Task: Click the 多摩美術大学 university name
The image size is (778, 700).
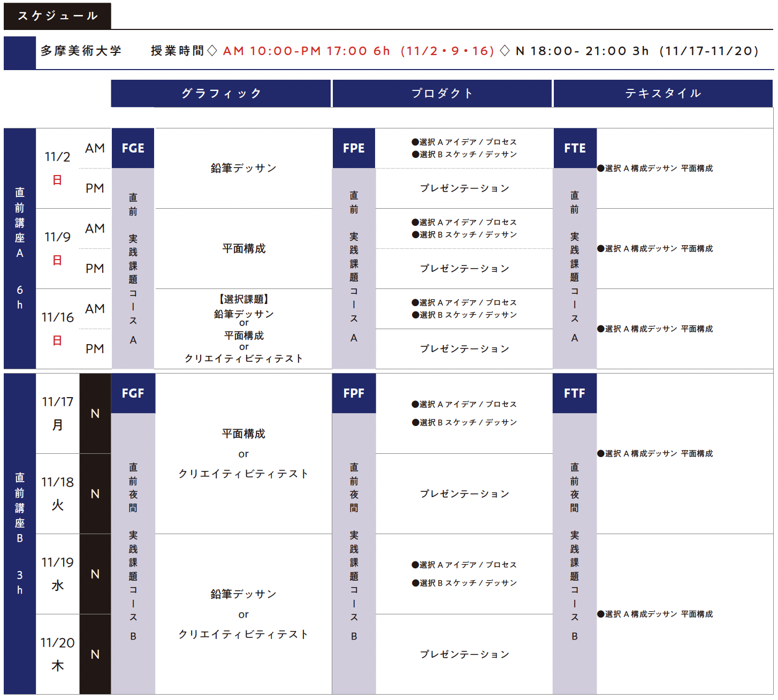Action: [81, 51]
